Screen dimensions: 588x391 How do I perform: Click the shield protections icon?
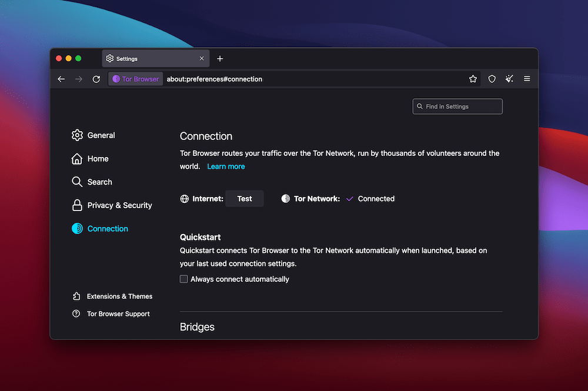(492, 78)
